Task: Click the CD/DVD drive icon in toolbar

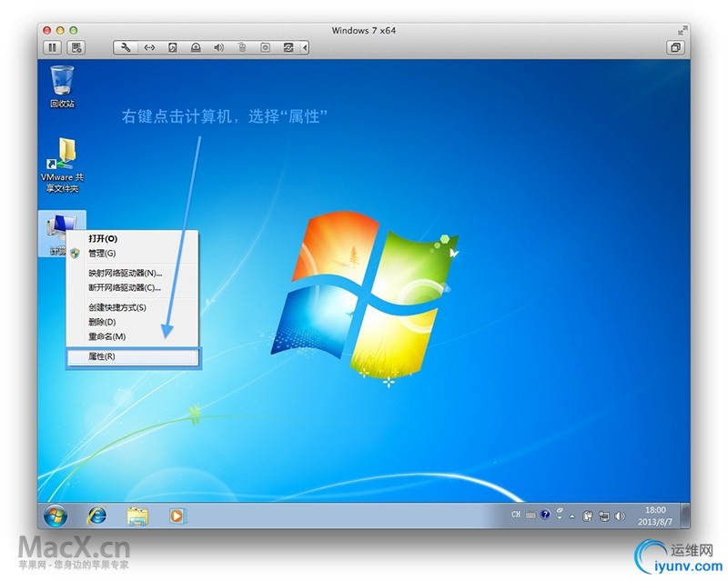Action: pyautogui.click(x=196, y=47)
